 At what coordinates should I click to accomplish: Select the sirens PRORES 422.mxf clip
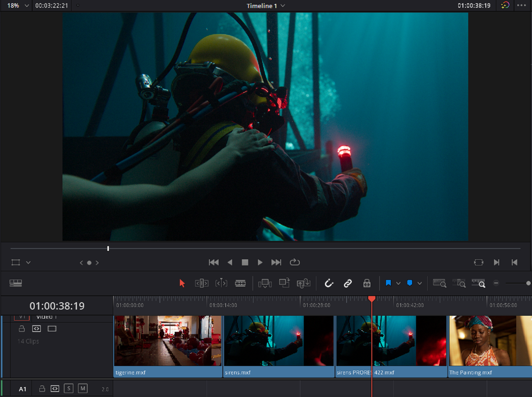point(391,346)
